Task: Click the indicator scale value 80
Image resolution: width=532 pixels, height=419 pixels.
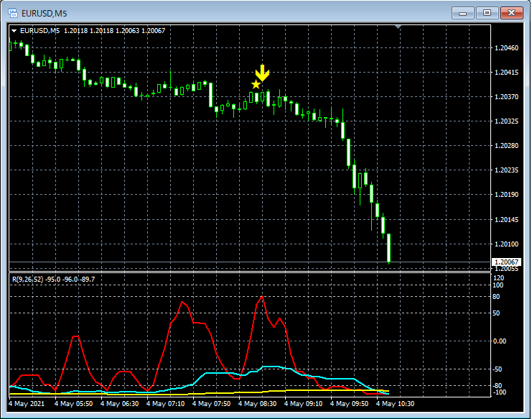Action: pyautogui.click(x=496, y=297)
